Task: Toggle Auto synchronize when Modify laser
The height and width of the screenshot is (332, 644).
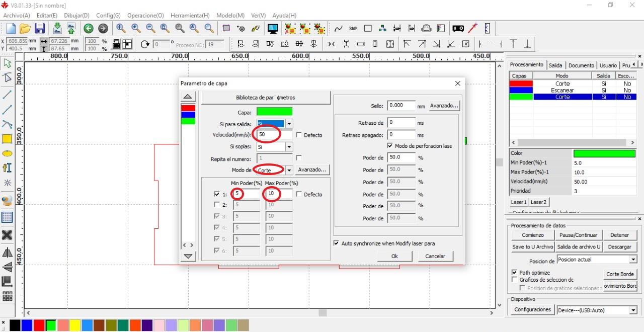Action: pyautogui.click(x=336, y=243)
